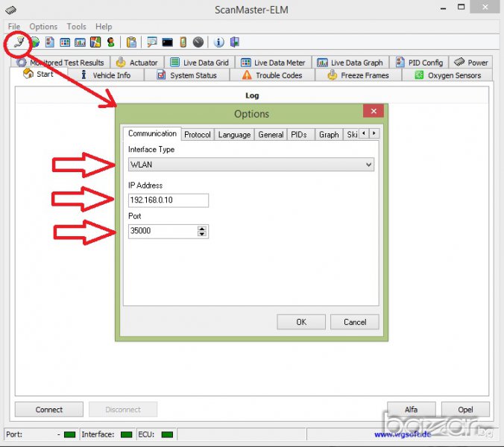Click the traffic light toolbar icon
The height and width of the screenshot is (447, 504).
110,42
